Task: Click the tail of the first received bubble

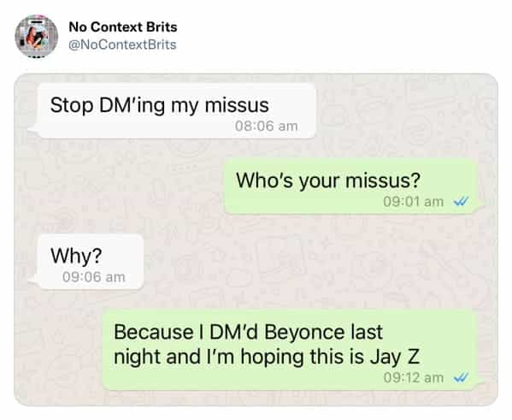Action: tap(33, 129)
